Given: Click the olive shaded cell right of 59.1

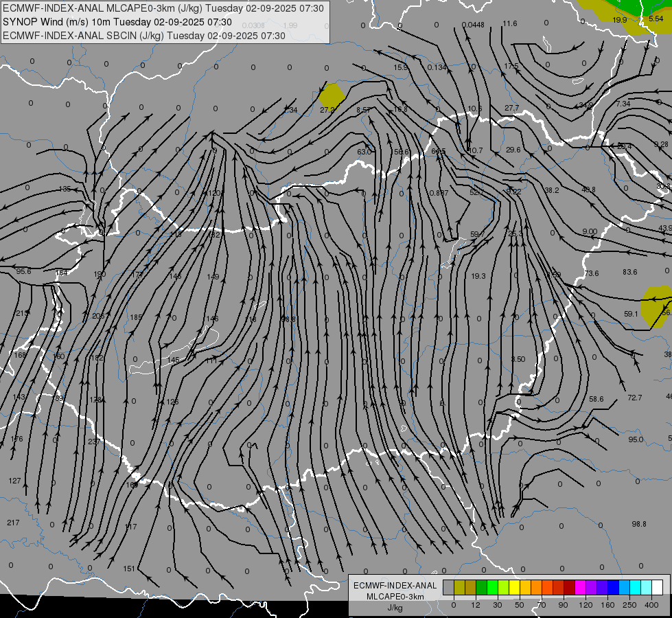Looking at the screenshot, I should coord(657,306).
